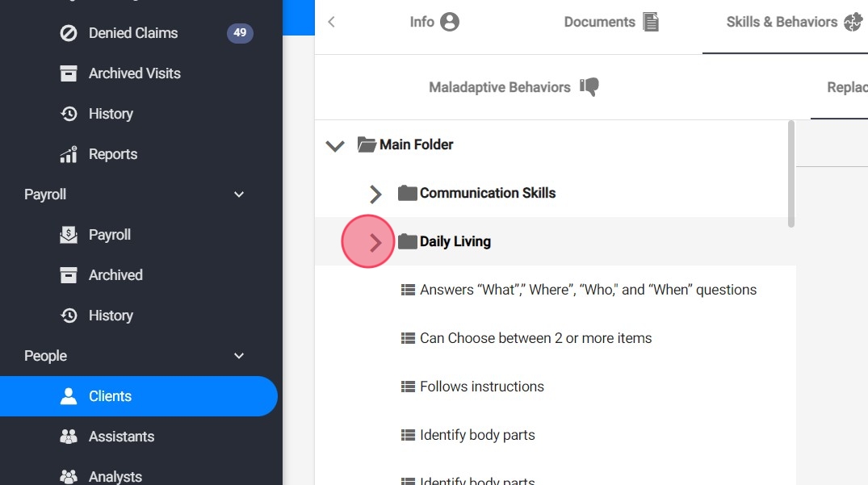Click the skills tree vertical scrollbar
This screenshot has height=485, width=868.
pos(791,174)
